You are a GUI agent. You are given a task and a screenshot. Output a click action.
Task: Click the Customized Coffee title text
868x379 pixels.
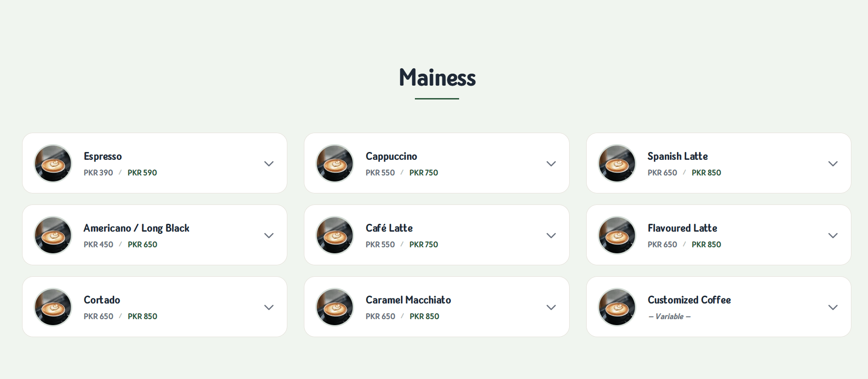pyautogui.click(x=689, y=300)
